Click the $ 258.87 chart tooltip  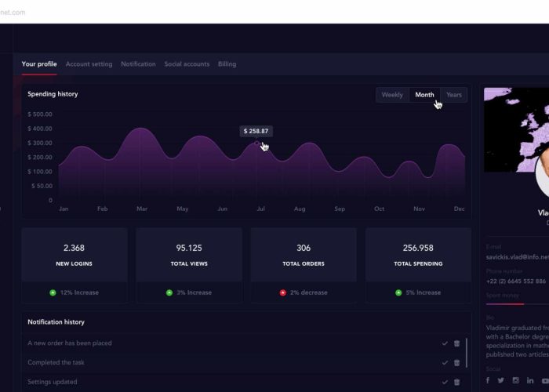coord(256,131)
